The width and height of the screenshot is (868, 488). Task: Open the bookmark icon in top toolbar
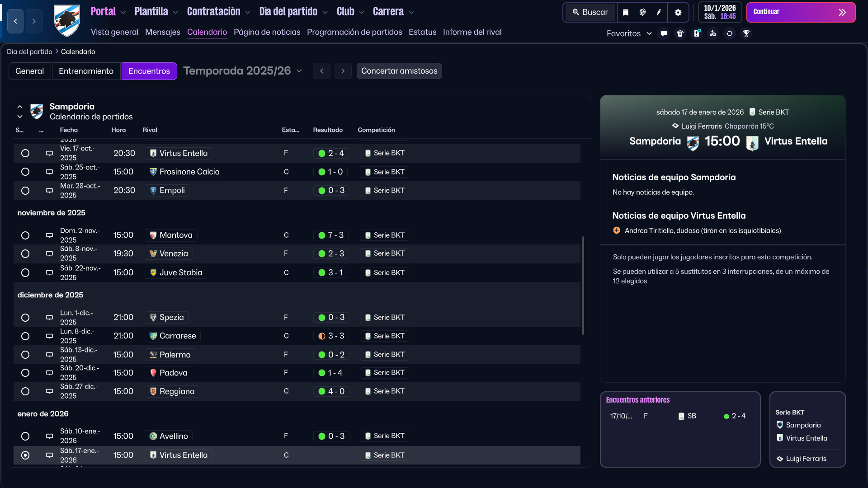click(626, 12)
